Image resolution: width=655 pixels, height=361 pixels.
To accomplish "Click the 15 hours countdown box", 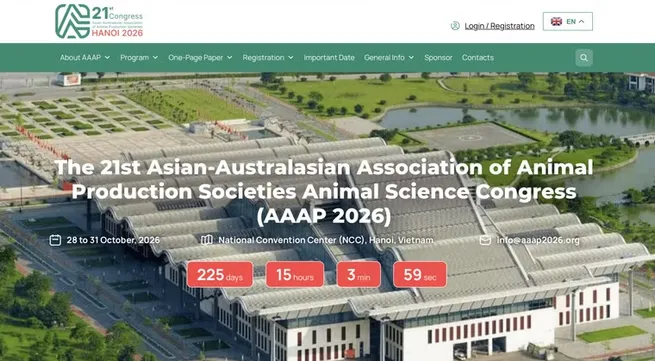I will tap(295, 275).
